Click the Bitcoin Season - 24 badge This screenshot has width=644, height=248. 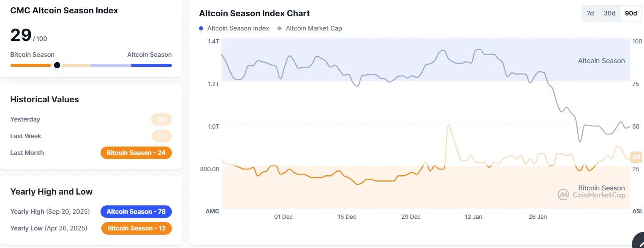coord(136,153)
